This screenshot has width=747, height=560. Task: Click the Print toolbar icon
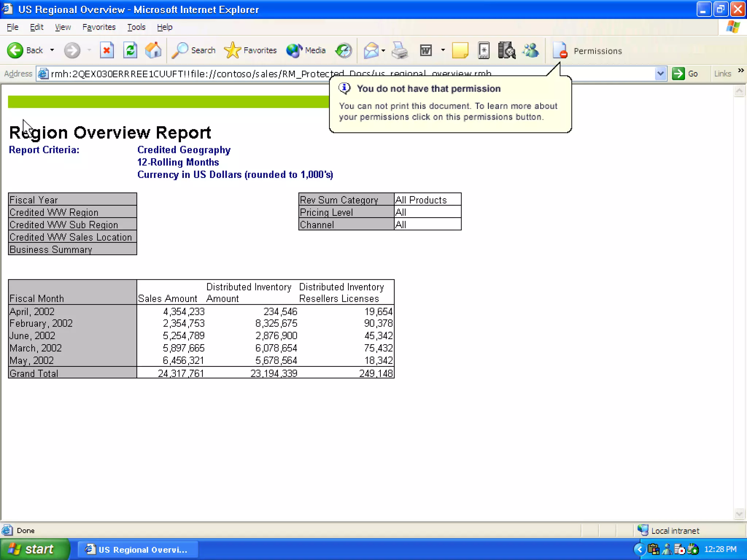click(x=400, y=50)
